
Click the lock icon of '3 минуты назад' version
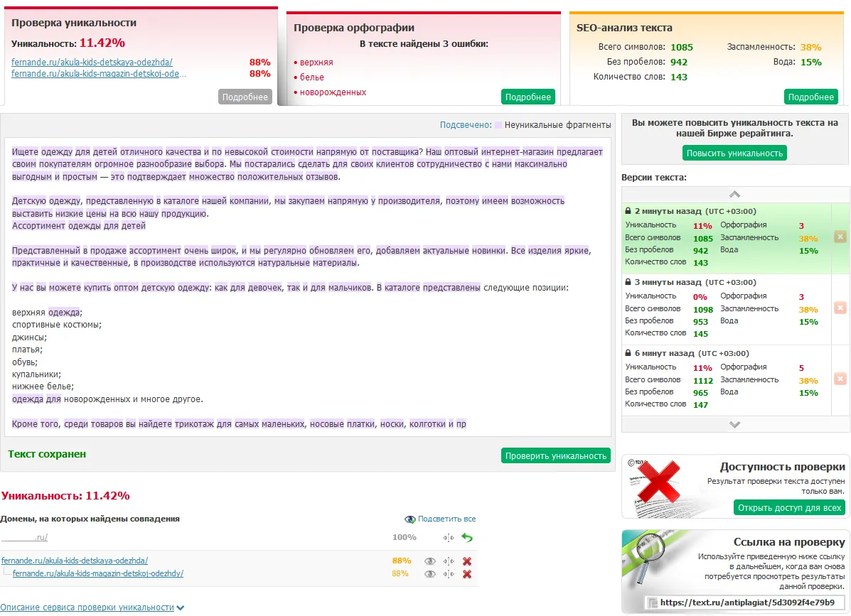coord(628,282)
